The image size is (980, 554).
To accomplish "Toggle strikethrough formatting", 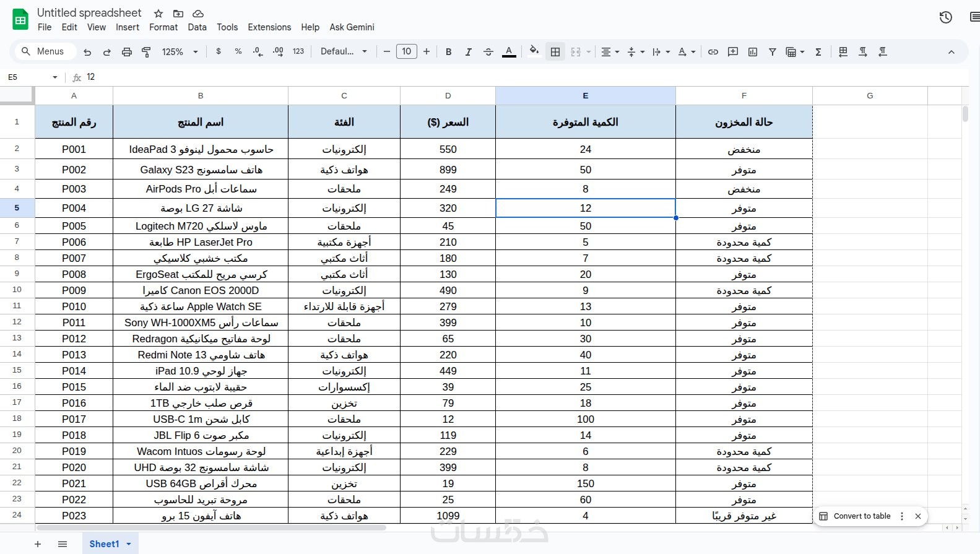I will [x=488, y=52].
